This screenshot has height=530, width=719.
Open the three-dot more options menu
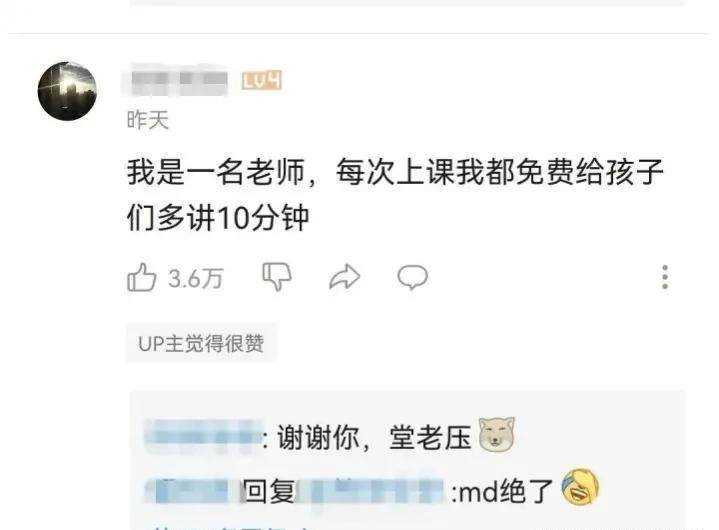[x=665, y=277]
